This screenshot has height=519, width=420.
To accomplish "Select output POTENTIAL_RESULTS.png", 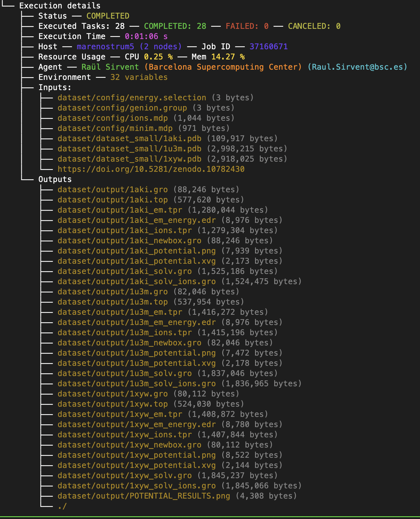I will [x=144, y=496].
